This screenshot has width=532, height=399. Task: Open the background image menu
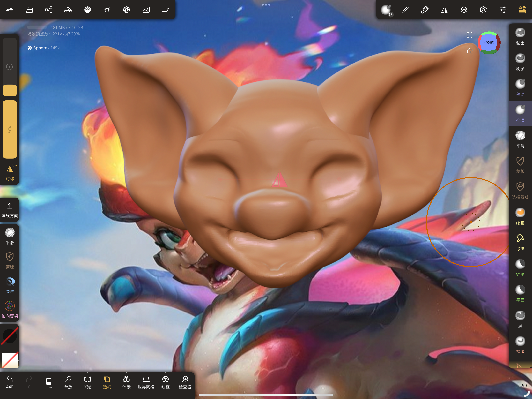click(x=146, y=10)
